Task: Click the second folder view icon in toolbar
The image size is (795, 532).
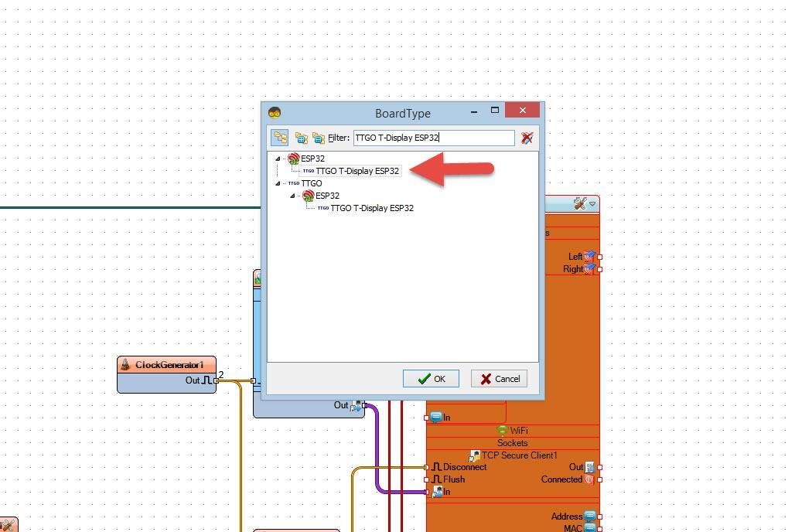Action: (x=302, y=138)
